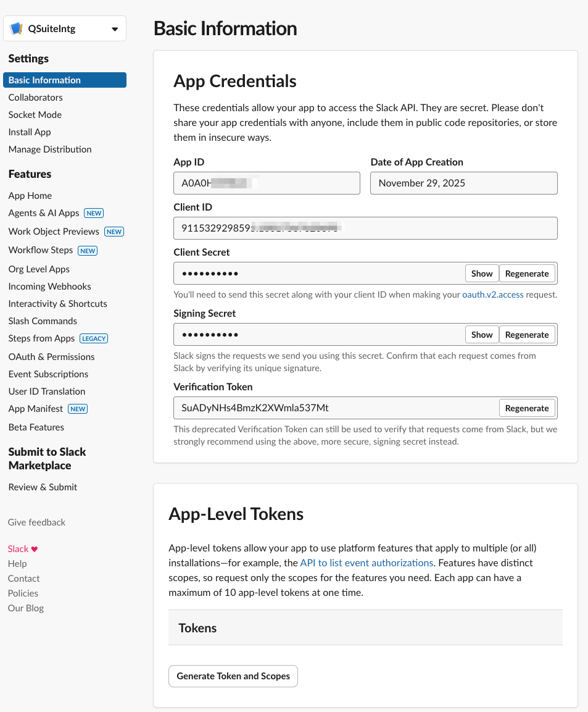588x712 pixels.
Task: Click the QSuiteIntg app icon
Action: coord(17,29)
